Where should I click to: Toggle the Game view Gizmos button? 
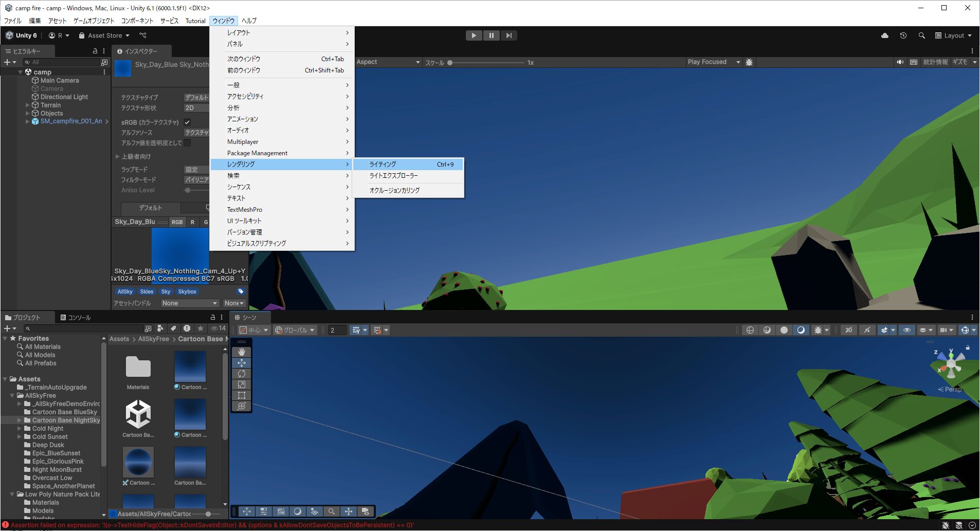pos(959,62)
